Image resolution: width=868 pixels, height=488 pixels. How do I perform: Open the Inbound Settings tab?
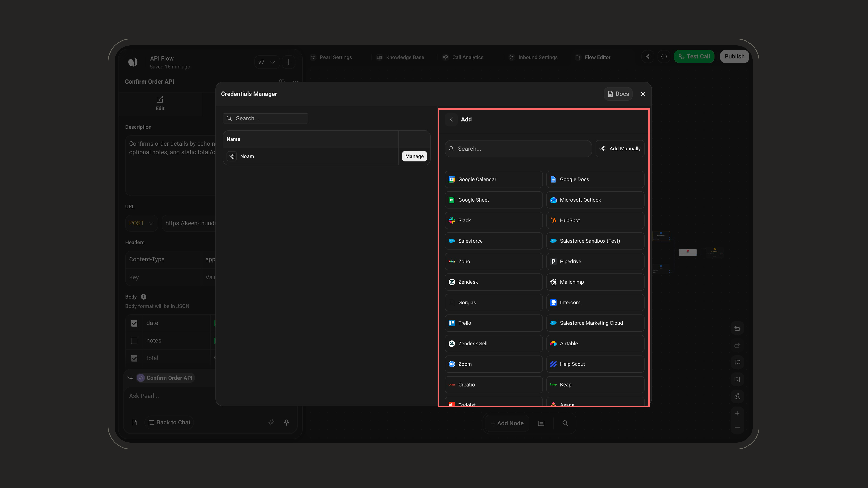[533, 58]
